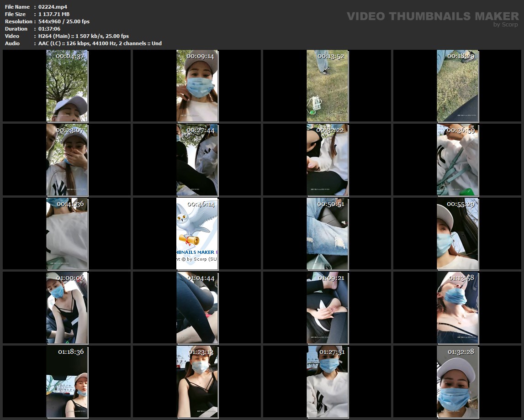Click the "by Scorp" credit text

[x=506, y=25]
